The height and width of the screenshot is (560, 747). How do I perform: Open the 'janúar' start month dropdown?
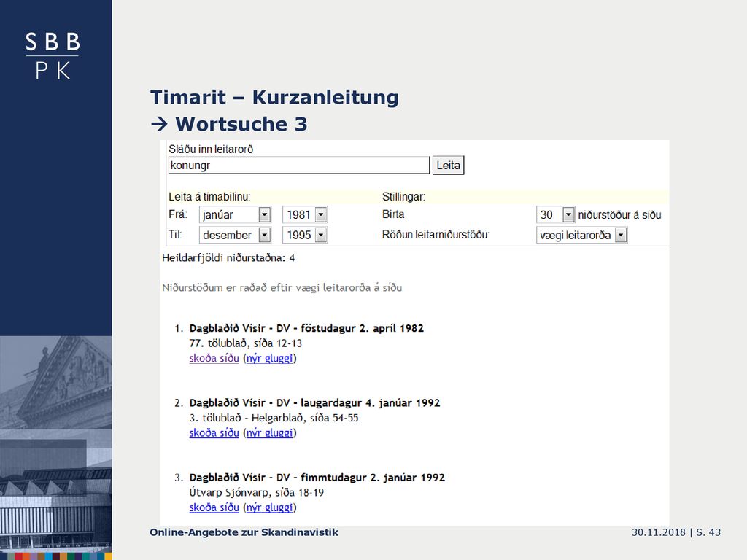tap(236, 215)
